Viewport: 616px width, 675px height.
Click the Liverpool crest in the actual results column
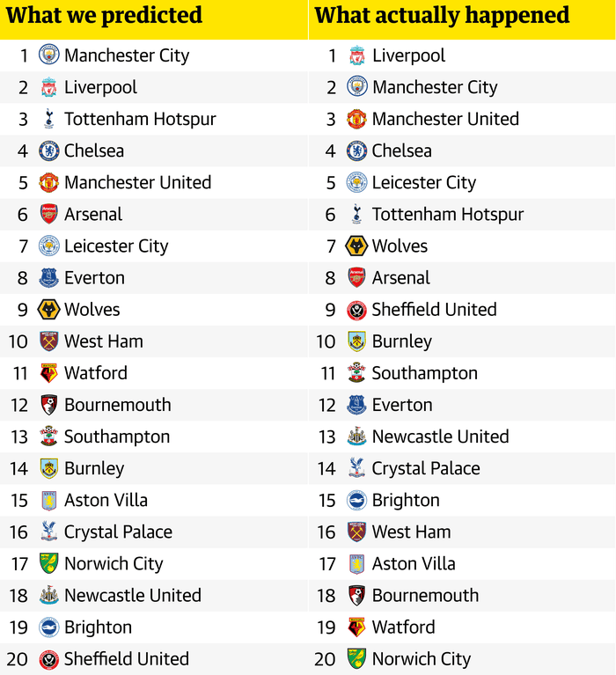coord(356,55)
